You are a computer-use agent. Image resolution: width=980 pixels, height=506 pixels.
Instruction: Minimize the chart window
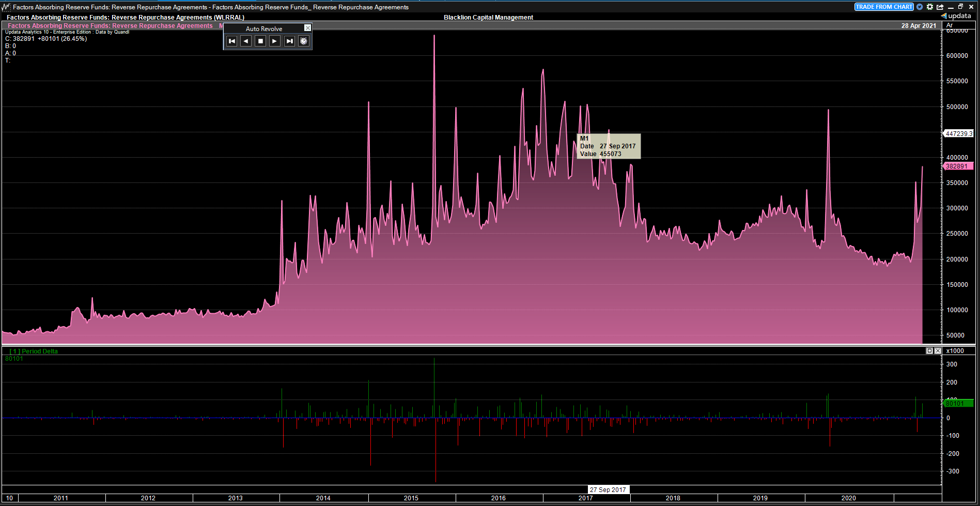(x=951, y=7)
